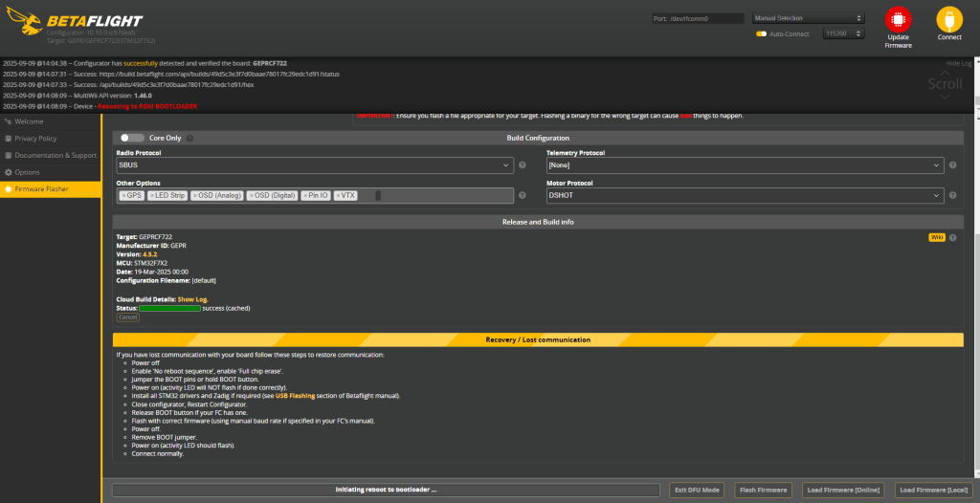Open the Welcome tab
980x503 pixels.
coord(50,121)
